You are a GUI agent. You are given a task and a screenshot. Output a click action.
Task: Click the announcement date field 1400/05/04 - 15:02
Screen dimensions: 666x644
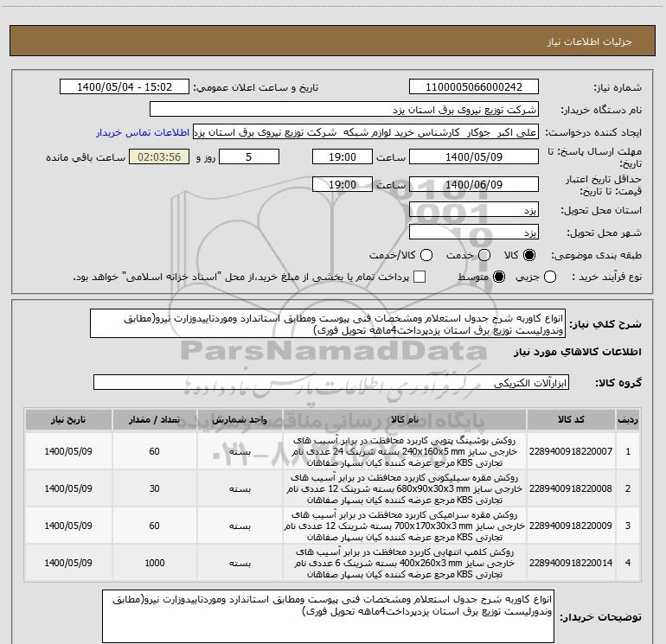tap(125, 87)
